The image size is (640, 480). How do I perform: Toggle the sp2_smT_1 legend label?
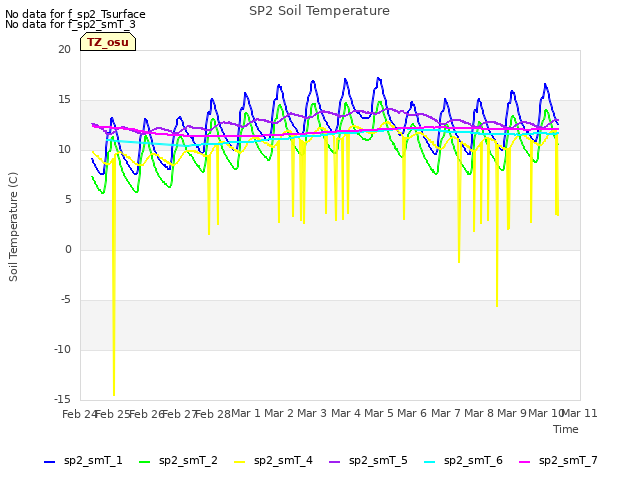(x=93, y=460)
